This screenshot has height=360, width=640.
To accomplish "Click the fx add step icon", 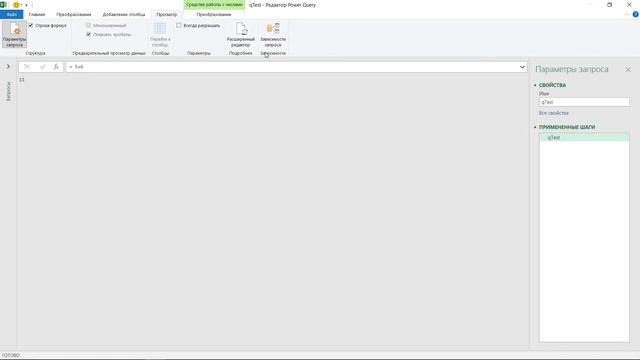I will [x=56, y=67].
